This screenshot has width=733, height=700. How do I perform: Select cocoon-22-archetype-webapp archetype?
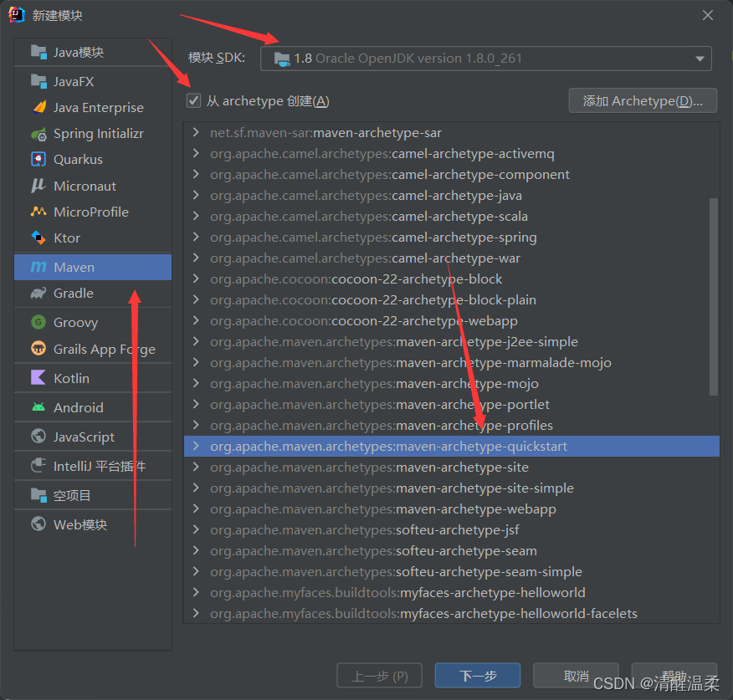[x=451, y=320]
